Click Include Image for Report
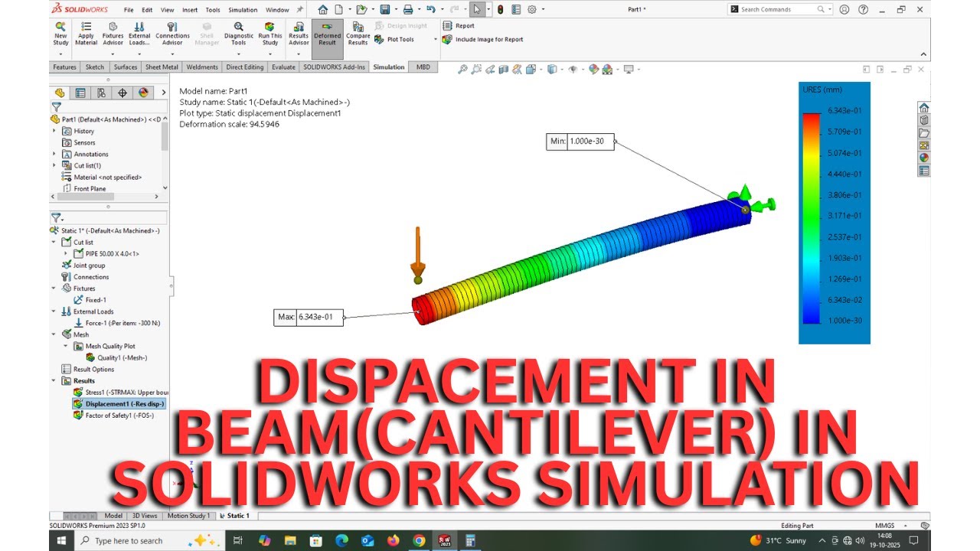 tap(483, 40)
